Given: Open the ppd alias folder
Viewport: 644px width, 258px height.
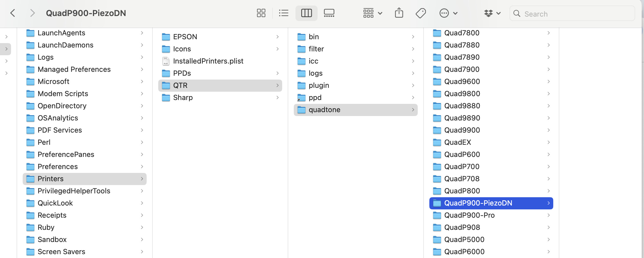Looking at the screenshot, I should 315,98.
